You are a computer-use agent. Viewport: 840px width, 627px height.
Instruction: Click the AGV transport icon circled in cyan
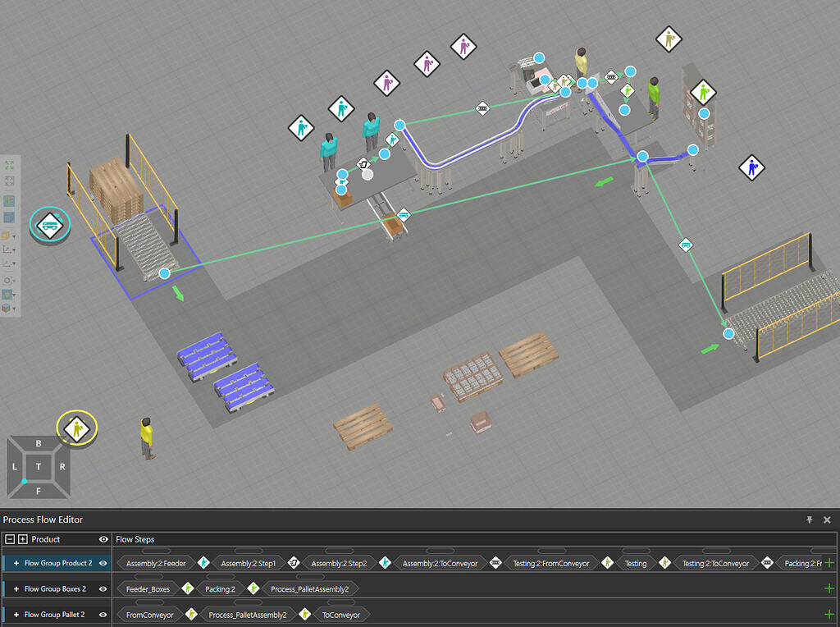(x=50, y=225)
